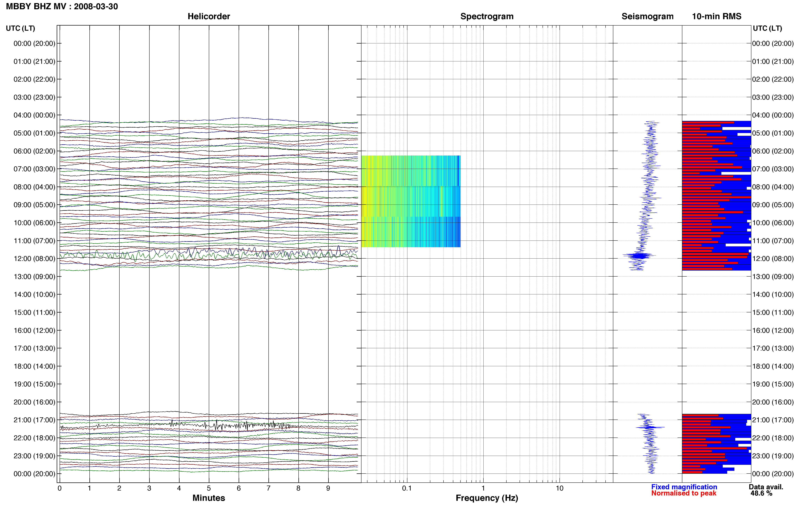Click left-axis time label 03:00 (23:00)
The width and height of the screenshot is (812, 508).
(34, 97)
